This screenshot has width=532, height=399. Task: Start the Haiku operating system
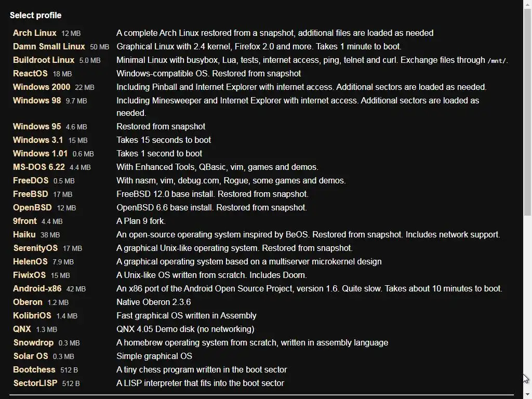click(24, 234)
